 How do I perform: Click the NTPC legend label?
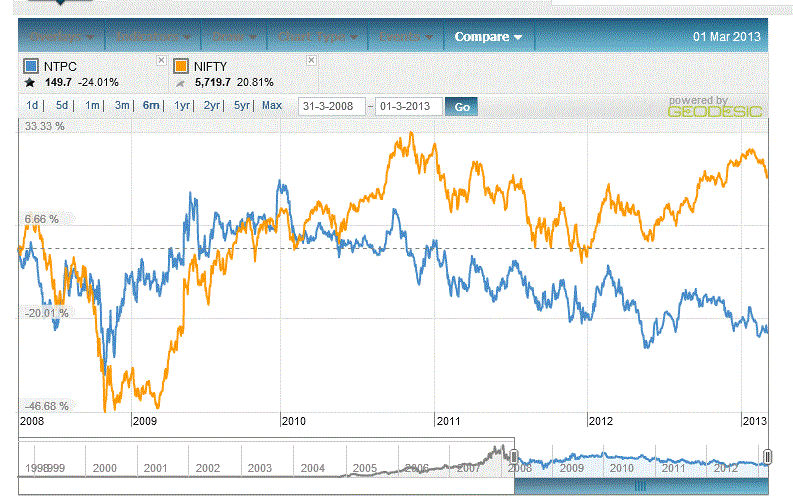click(x=60, y=67)
